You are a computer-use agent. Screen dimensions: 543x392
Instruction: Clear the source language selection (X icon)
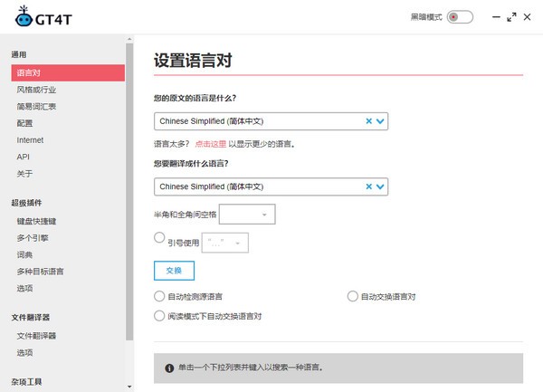coord(368,120)
